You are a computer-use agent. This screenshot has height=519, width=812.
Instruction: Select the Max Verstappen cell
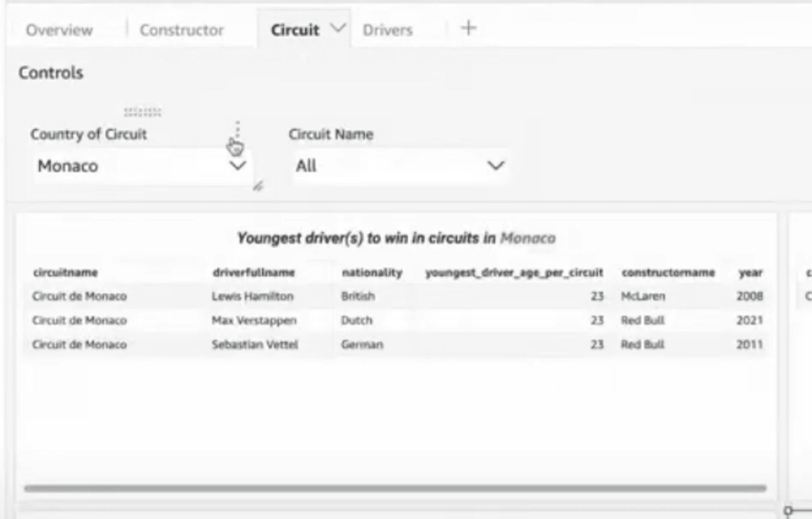(x=254, y=320)
